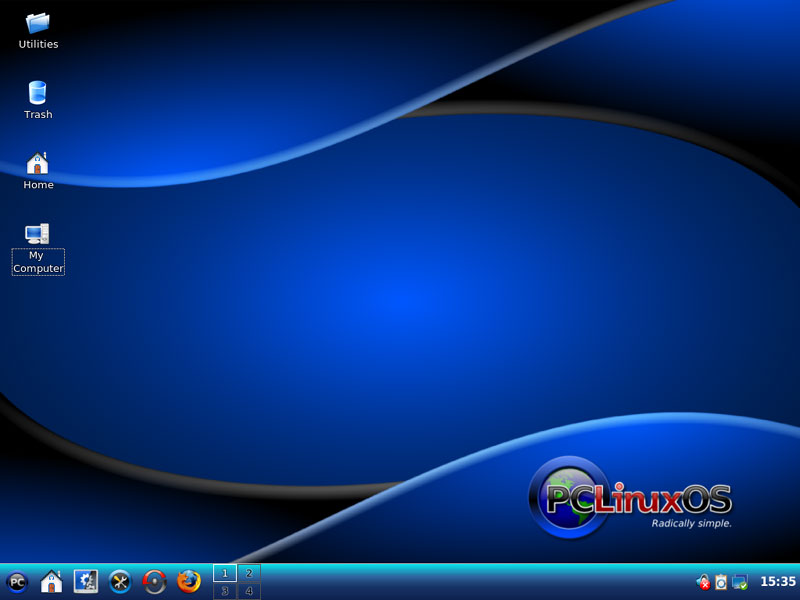800x600 pixels.
Task: Open the wrench and screwdriver tools launcher
Action: pos(120,582)
